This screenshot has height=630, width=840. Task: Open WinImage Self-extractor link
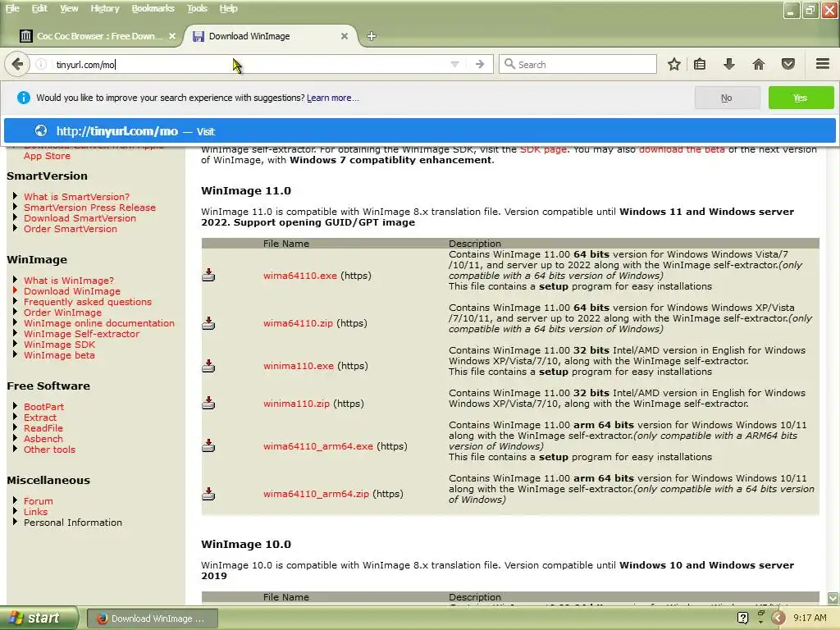point(81,334)
